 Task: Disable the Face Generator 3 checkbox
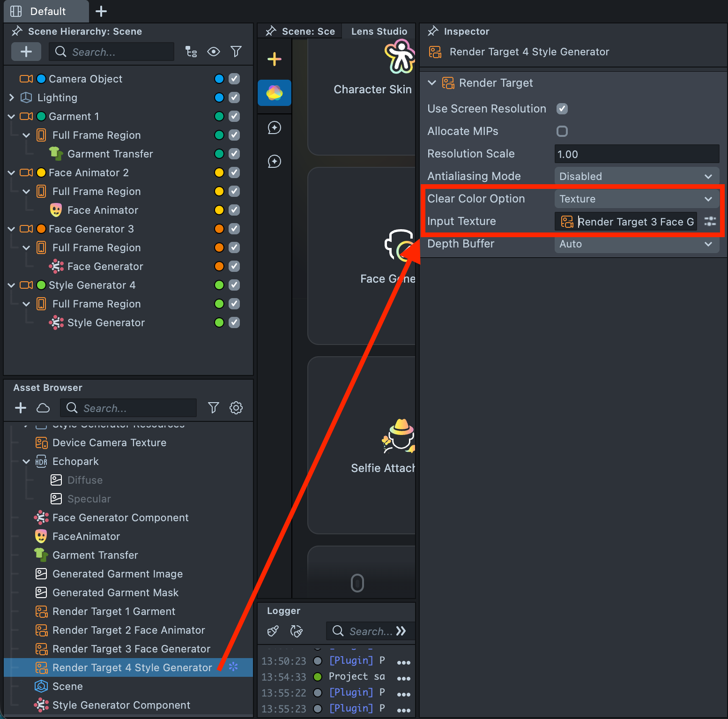pos(234,229)
